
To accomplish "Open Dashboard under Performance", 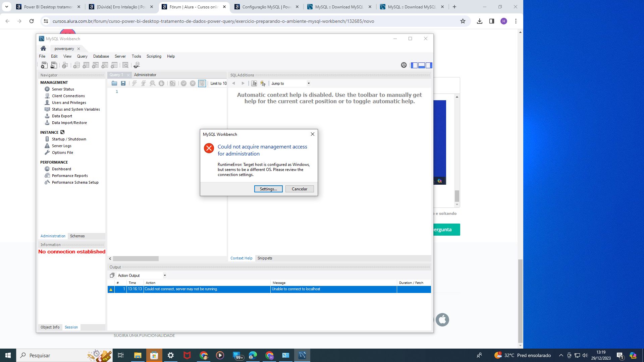I will 61,169.
